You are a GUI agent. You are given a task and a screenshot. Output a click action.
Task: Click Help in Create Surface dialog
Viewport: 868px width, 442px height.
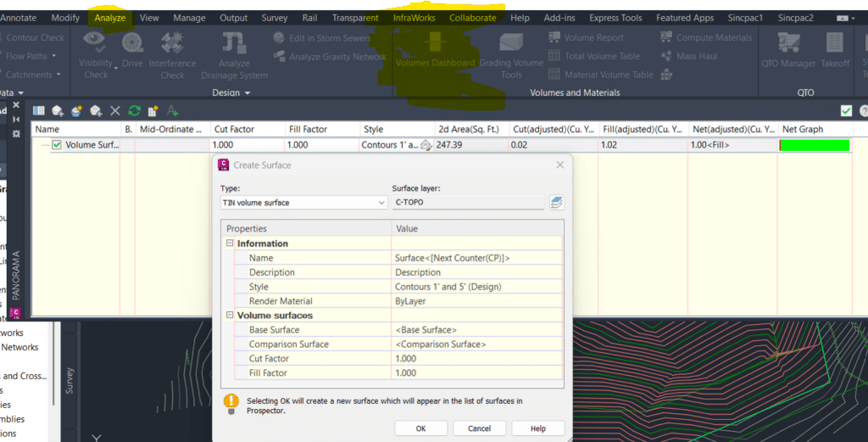click(538, 428)
